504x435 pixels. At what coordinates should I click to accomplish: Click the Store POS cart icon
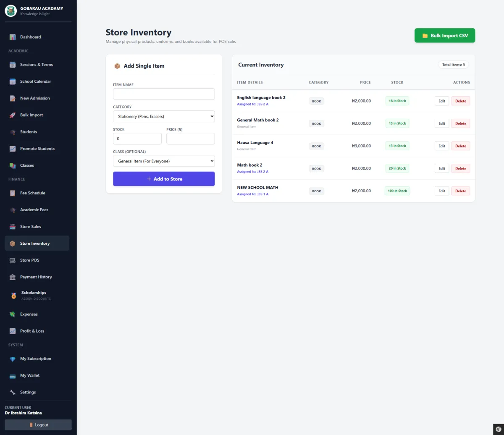click(x=13, y=260)
